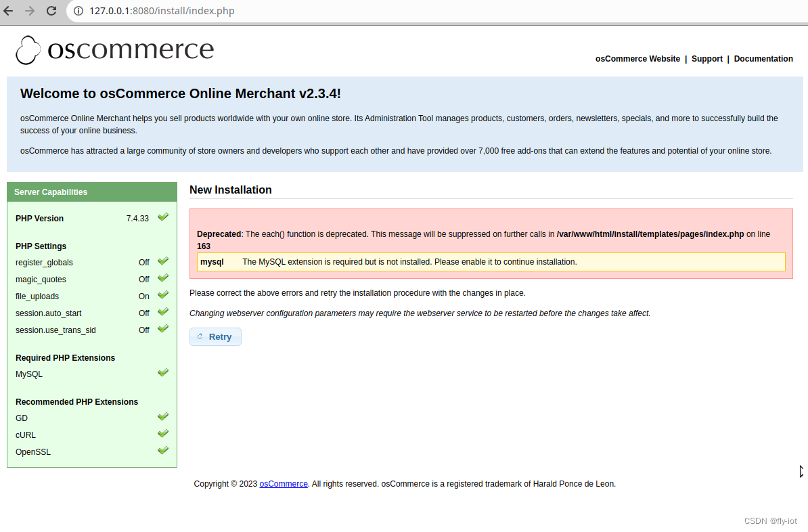View site information icon in address bar
The width and height of the screenshot is (808, 532).
click(x=78, y=11)
